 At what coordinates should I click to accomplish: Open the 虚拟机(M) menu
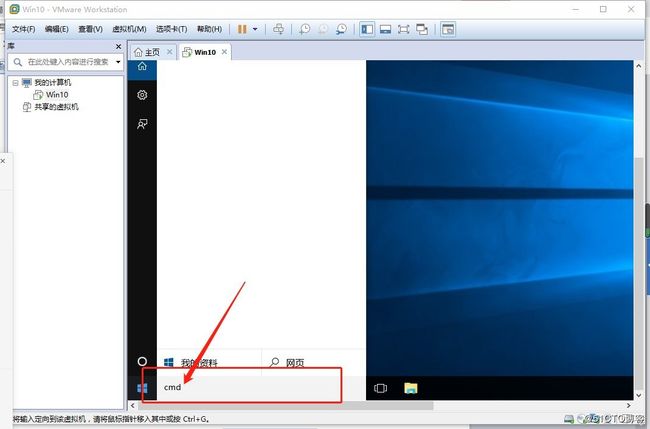tap(129, 29)
